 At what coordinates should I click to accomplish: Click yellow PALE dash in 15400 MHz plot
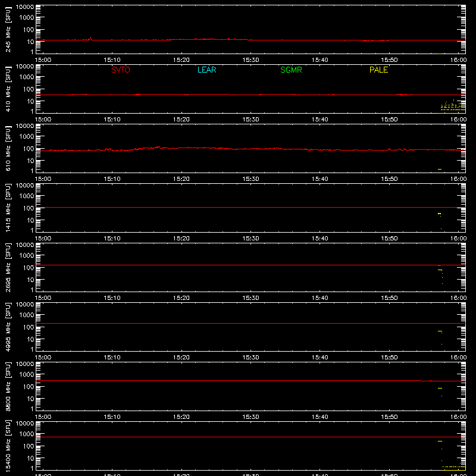[x=440, y=441]
